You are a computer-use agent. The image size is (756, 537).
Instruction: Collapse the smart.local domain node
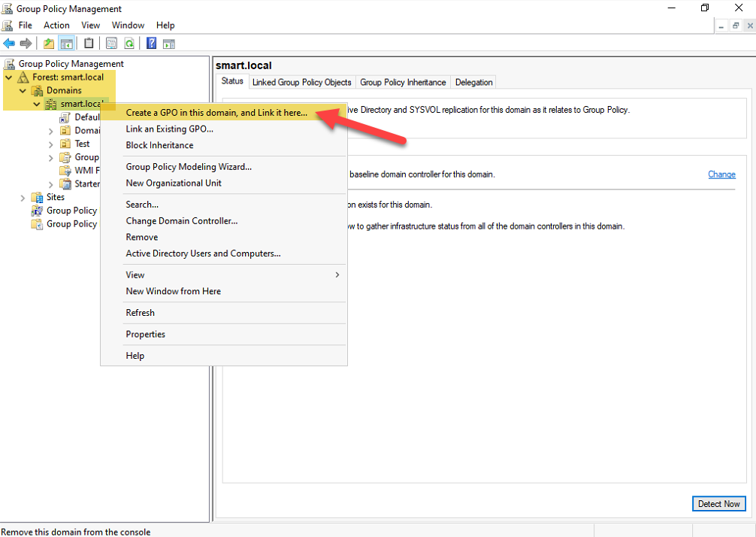point(37,104)
